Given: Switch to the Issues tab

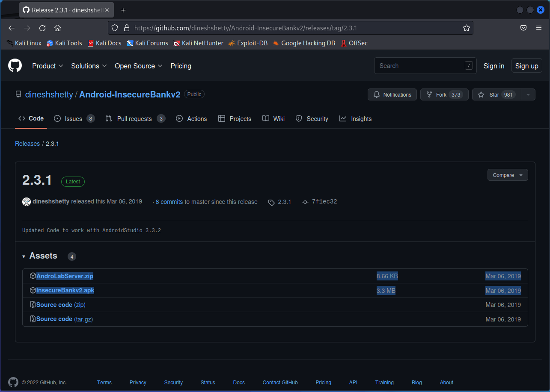Looking at the screenshot, I should [74, 119].
